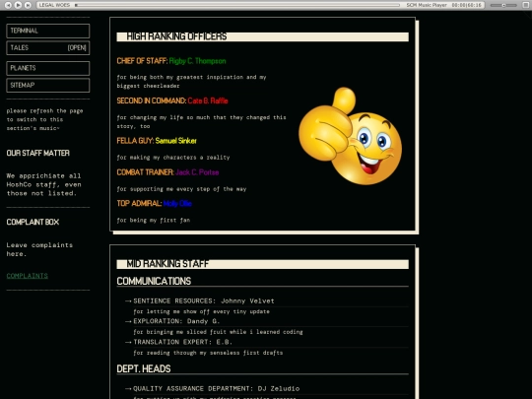Click the next track button in music player
Screen dimensions: 532x399
click(29, 5)
